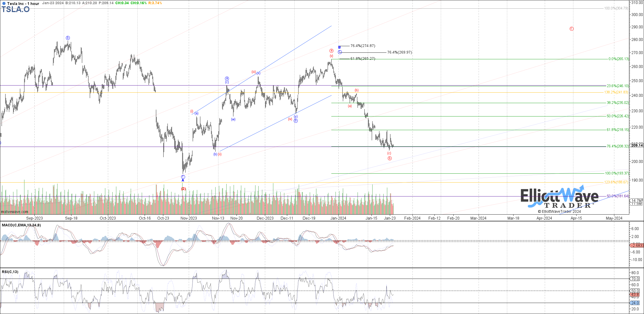Click the green CH:0.34 change value
Image resolution: width=644 pixels, height=314 pixels.
122,3
